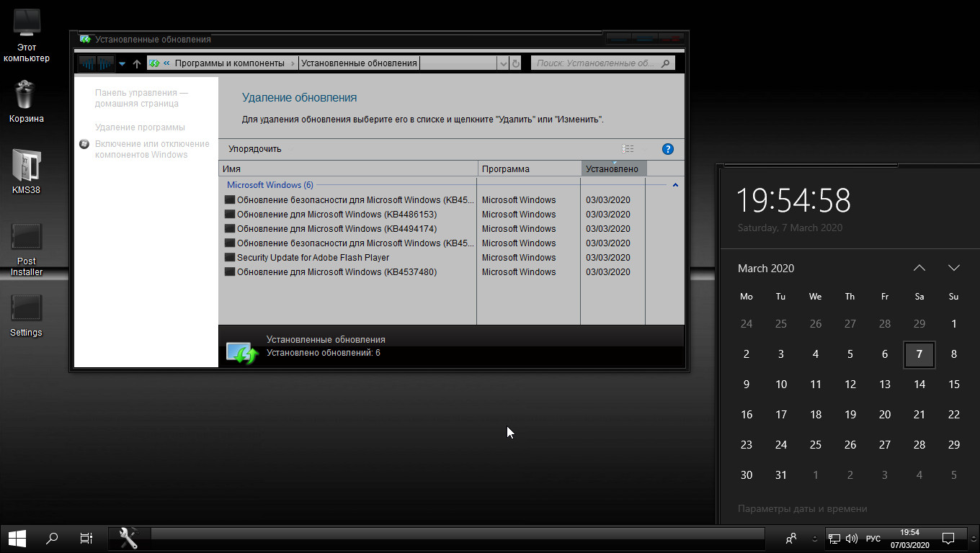
Task: Collapse the Microsoft Windows (6) group
Action: point(675,185)
